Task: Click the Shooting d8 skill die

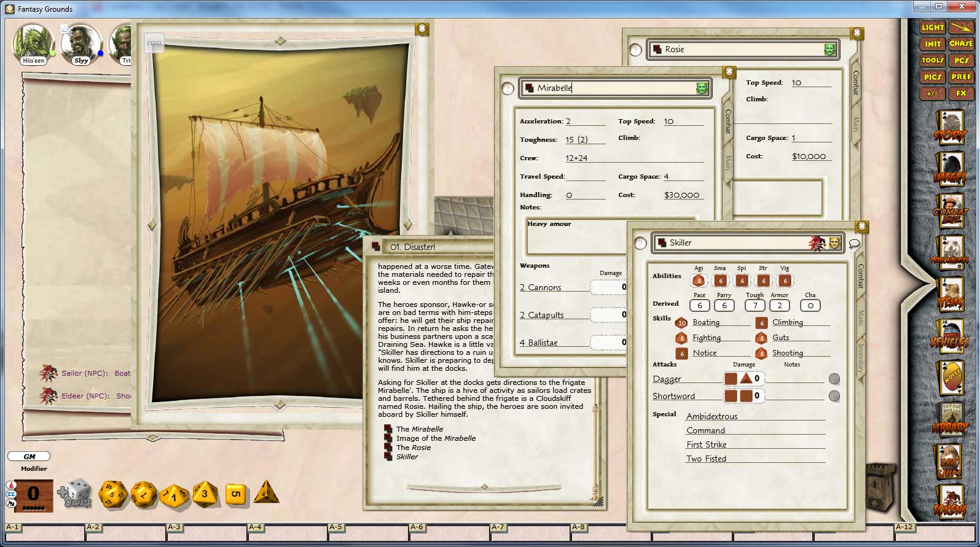Action: point(761,354)
